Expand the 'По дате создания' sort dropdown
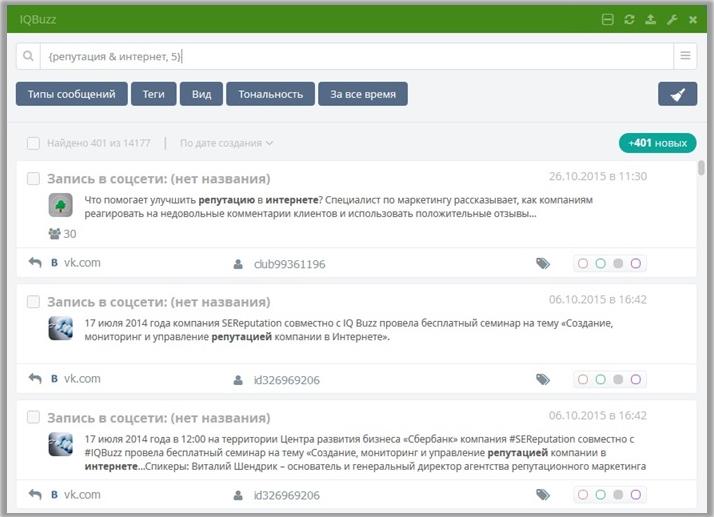This screenshot has height=517, width=714. pos(226,143)
